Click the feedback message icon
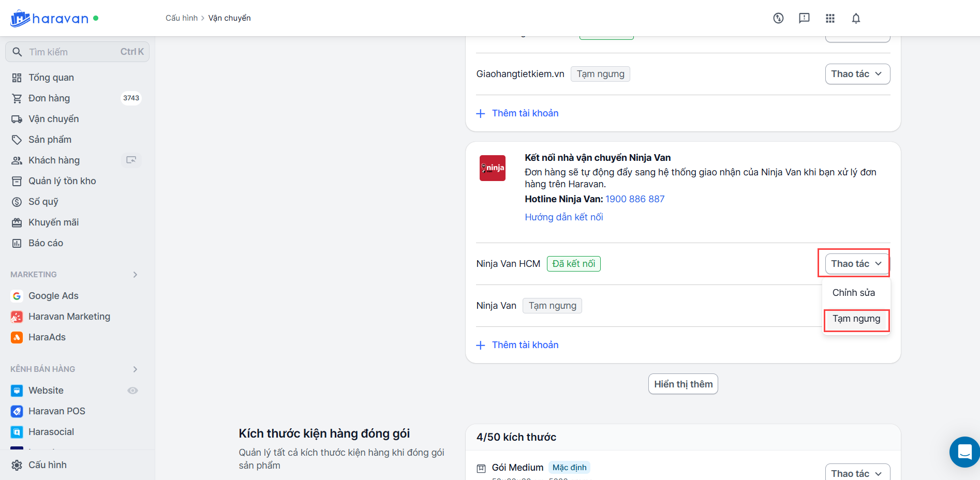This screenshot has height=480, width=980. (x=804, y=19)
